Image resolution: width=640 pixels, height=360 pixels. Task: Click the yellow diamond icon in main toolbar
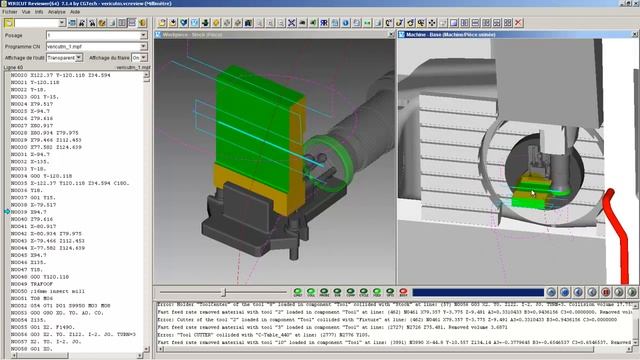click(x=216, y=23)
